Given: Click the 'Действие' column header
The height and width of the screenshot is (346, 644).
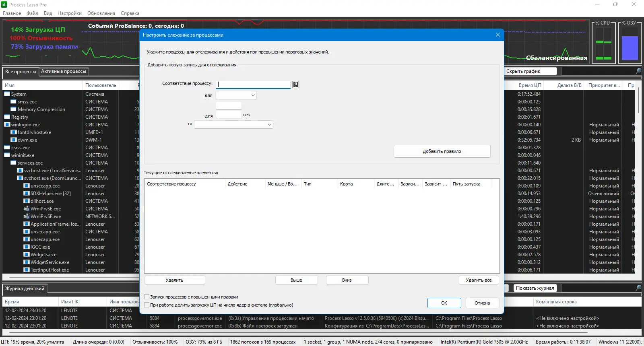Looking at the screenshot, I should pyautogui.click(x=245, y=184).
